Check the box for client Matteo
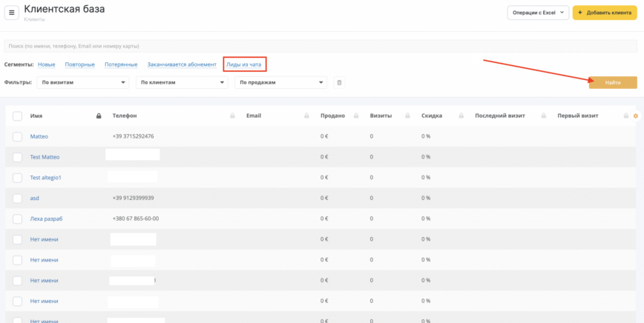 (18, 136)
